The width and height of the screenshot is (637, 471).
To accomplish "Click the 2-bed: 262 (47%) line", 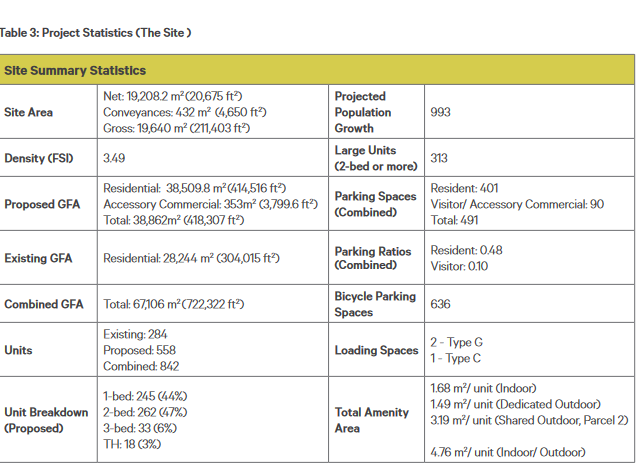I will tap(145, 412).
